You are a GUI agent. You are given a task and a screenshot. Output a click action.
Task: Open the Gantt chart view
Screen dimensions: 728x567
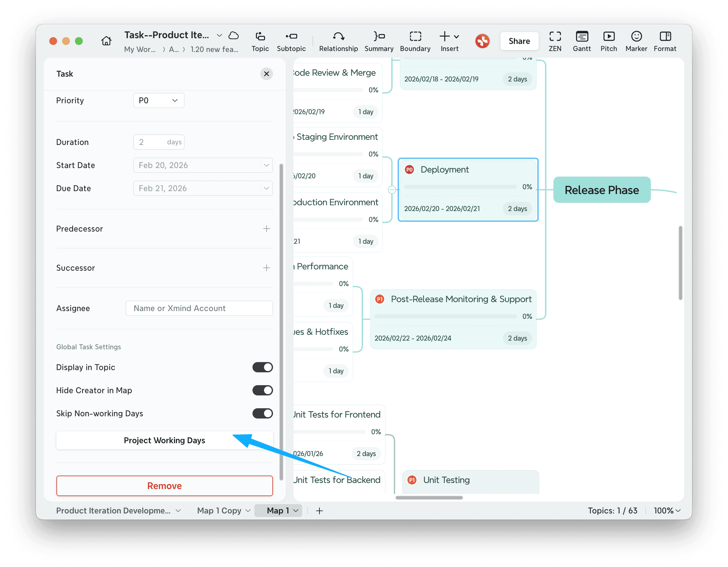click(x=582, y=41)
